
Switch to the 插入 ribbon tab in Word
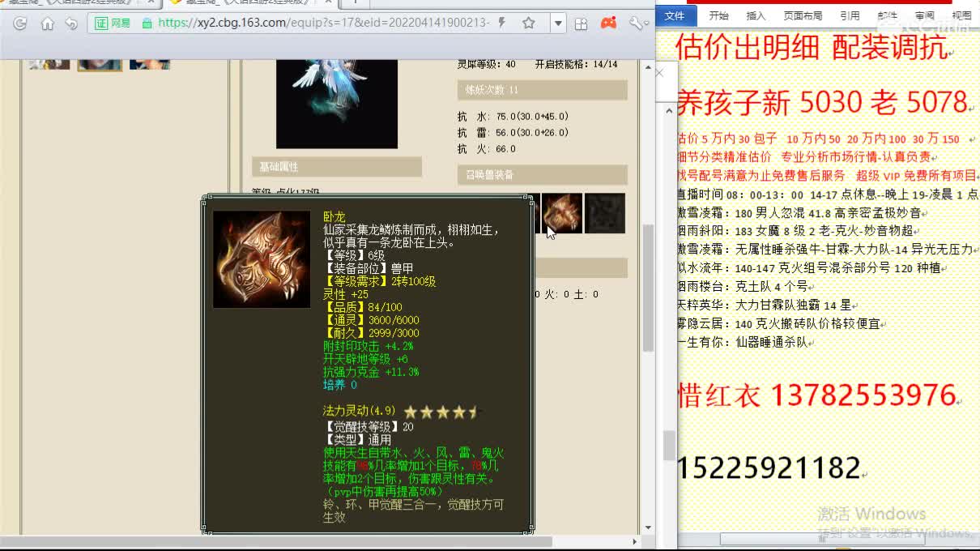coord(756,15)
